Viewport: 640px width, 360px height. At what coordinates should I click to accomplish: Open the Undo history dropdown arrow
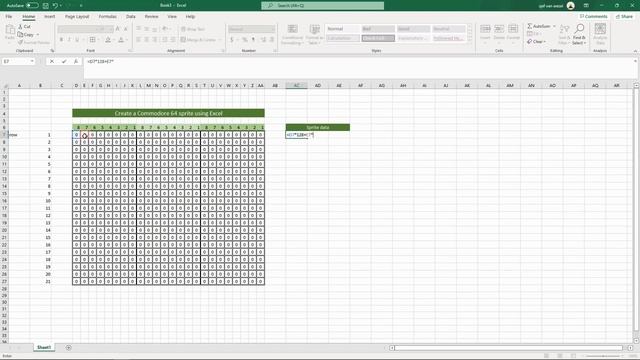tap(61, 6)
